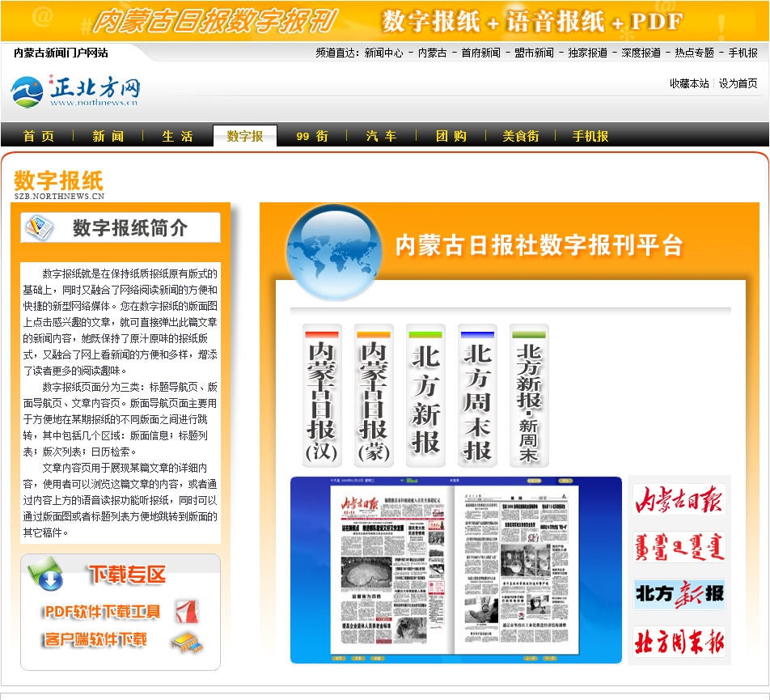Click the 独家报道 channel link
The image size is (770, 700).
pos(588,53)
